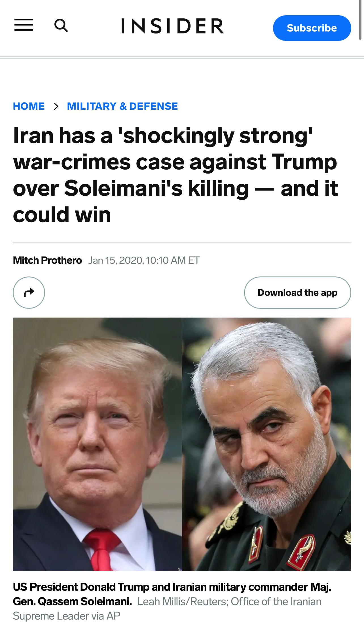This screenshot has height=638, width=364.
Task: Hit the blue Subscribe button
Action: point(312,28)
